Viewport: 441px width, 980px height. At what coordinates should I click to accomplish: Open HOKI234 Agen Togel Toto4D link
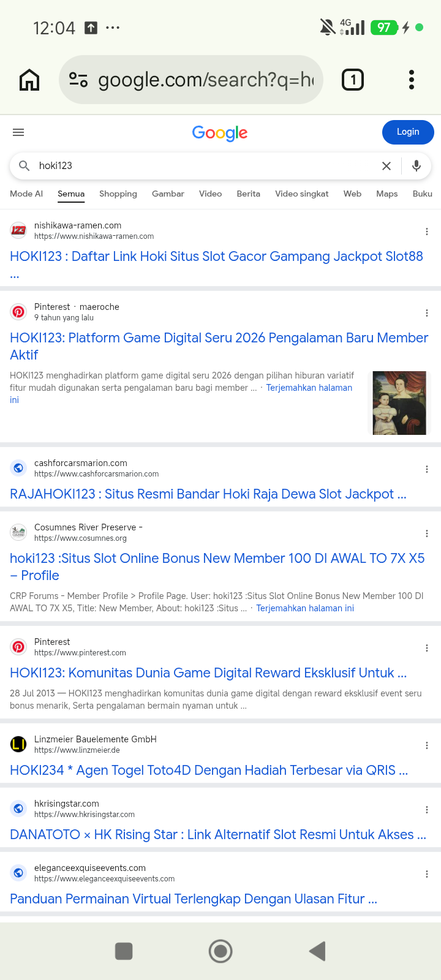coord(209,770)
